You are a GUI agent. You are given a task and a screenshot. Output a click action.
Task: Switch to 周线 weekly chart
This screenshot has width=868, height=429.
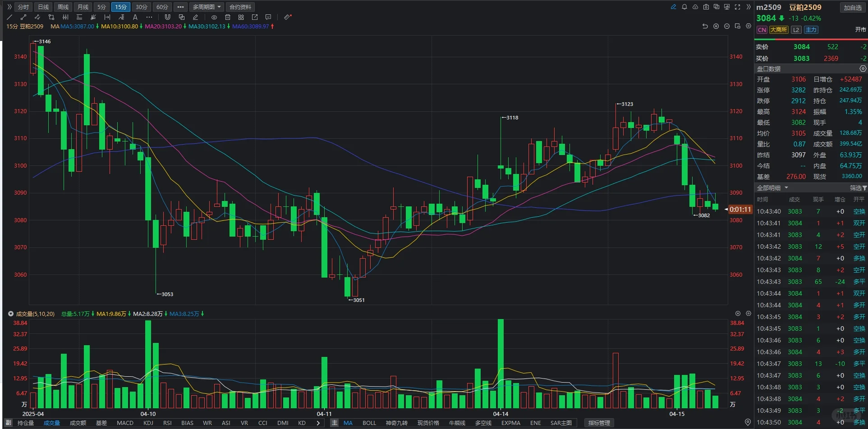[x=63, y=7]
